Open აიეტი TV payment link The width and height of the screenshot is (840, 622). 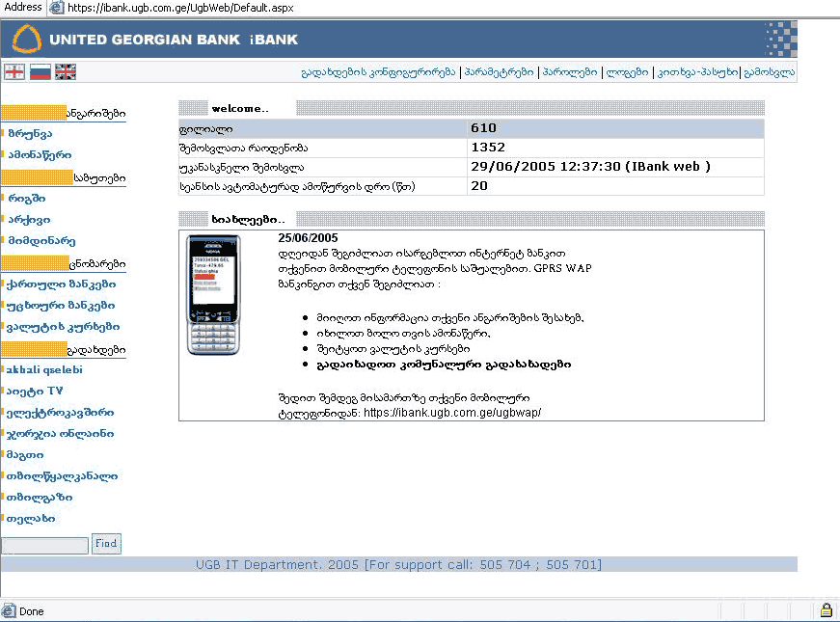[35, 392]
